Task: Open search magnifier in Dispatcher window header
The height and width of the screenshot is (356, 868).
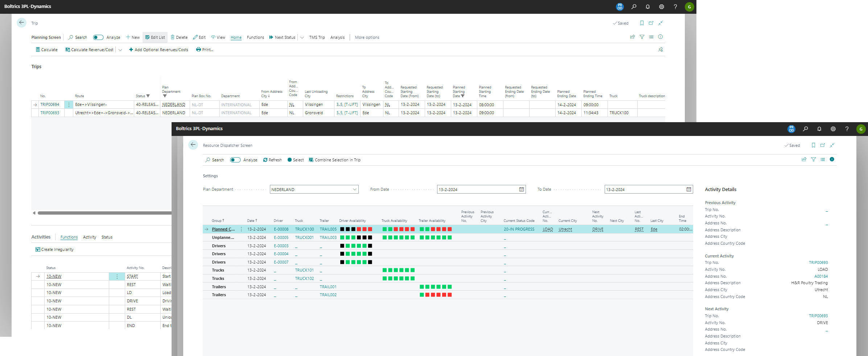Action: pyautogui.click(x=805, y=129)
